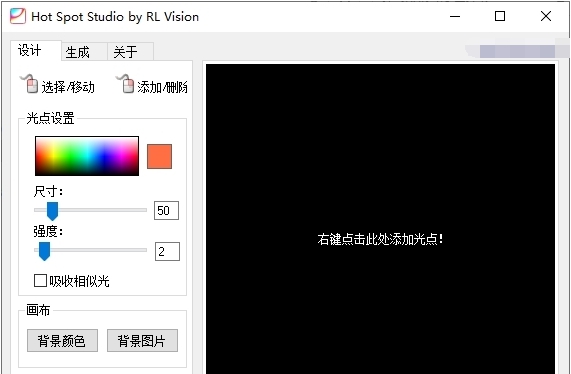Click mouse icon beside 选择/移动
The height and width of the screenshot is (374, 571).
(x=29, y=84)
